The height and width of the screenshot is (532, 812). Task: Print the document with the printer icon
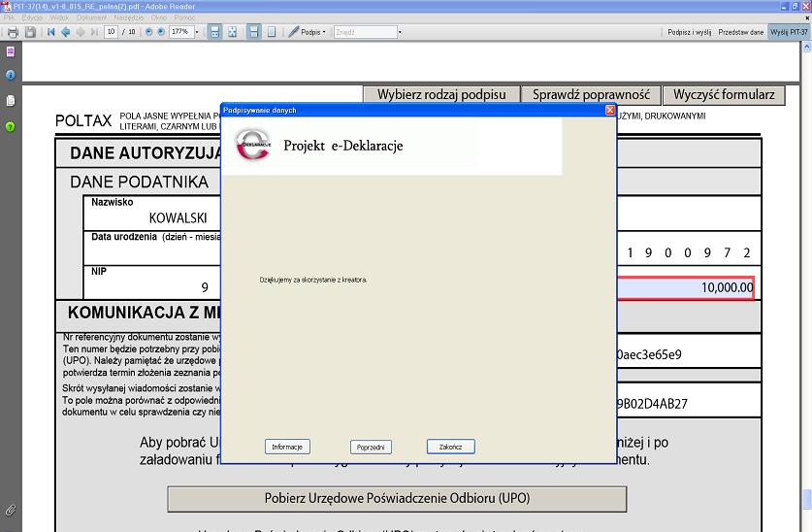tap(13, 32)
